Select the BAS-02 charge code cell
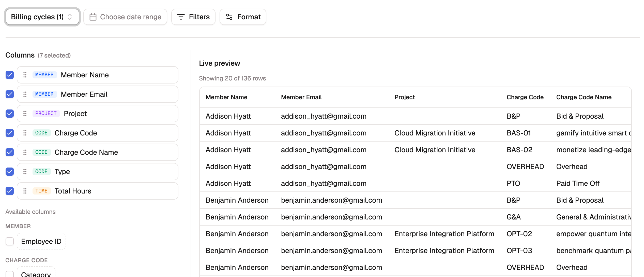The image size is (644, 277). tap(519, 150)
